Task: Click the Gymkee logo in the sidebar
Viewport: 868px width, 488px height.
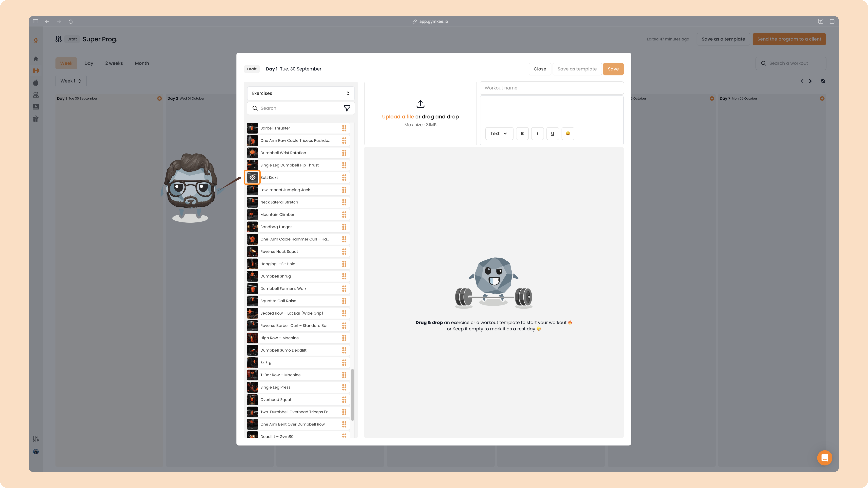Action: [x=36, y=41]
